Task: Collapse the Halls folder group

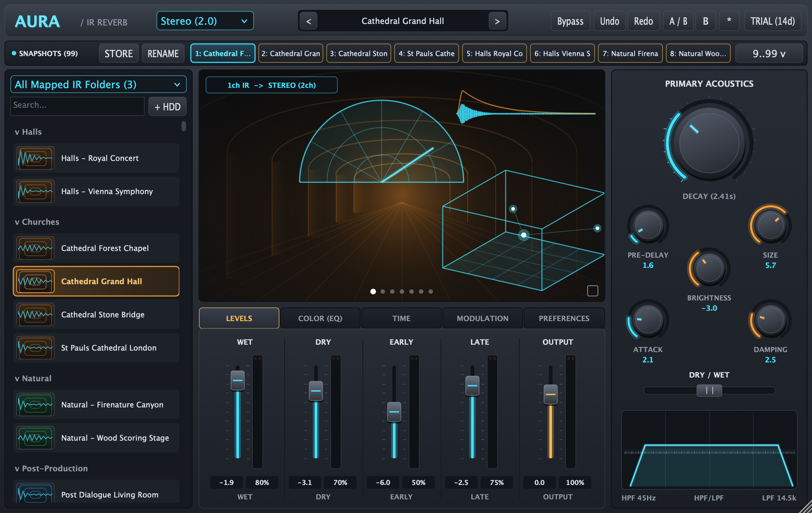Action: (28, 132)
